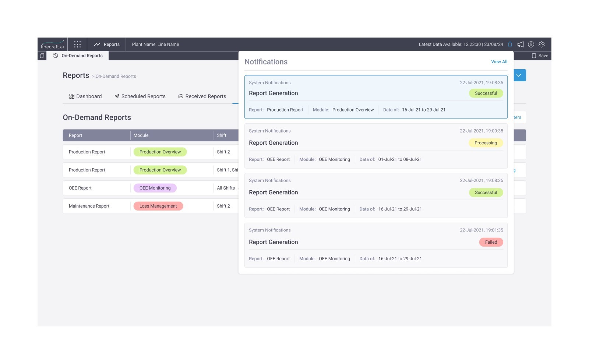589x364 pixels.
Task: Click View All notifications link
Action: point(499,62)
